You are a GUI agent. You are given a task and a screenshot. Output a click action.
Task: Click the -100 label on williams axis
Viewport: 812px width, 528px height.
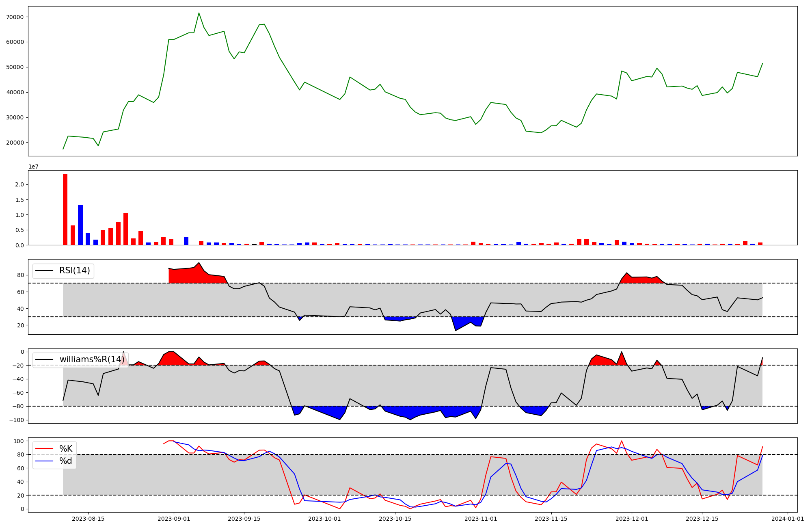click(17, 420)
